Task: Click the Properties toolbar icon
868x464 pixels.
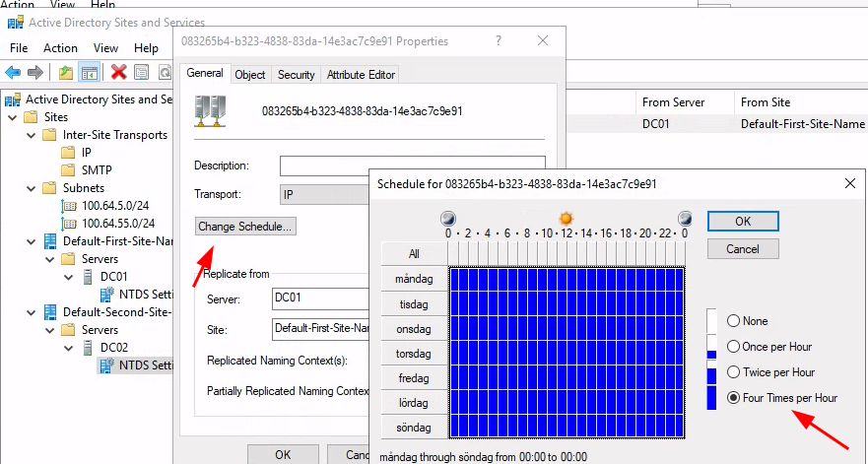Action: pos(141,72)
